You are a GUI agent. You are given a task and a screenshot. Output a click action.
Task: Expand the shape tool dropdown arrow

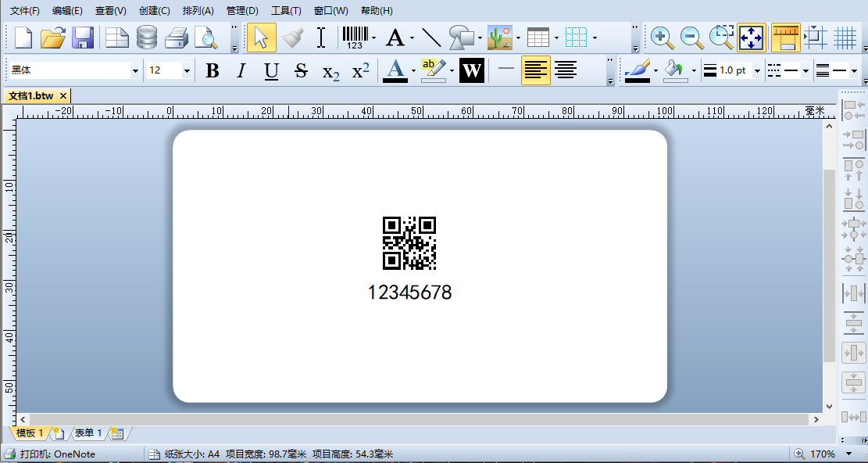coord(480,38)
